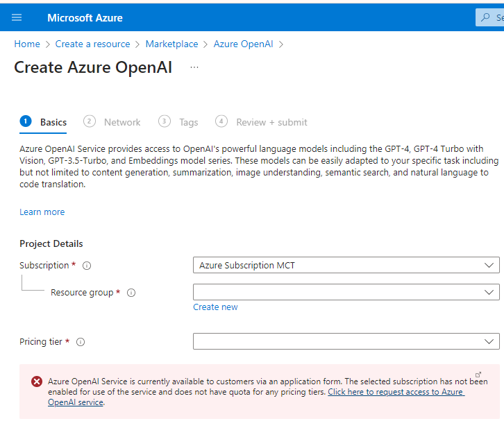Screen dimensions: 504x446
Task: Focus the portal search box
Action: [489, 17]
